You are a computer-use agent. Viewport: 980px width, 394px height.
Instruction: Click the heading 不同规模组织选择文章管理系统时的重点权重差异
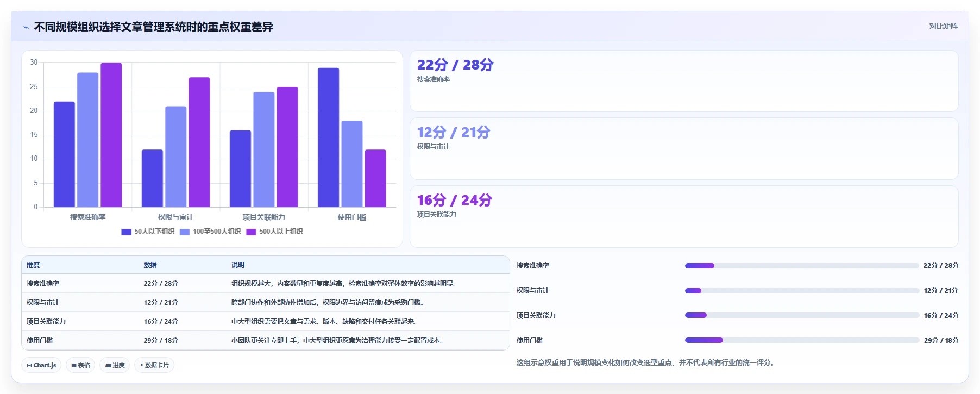[x=154, y=27]
